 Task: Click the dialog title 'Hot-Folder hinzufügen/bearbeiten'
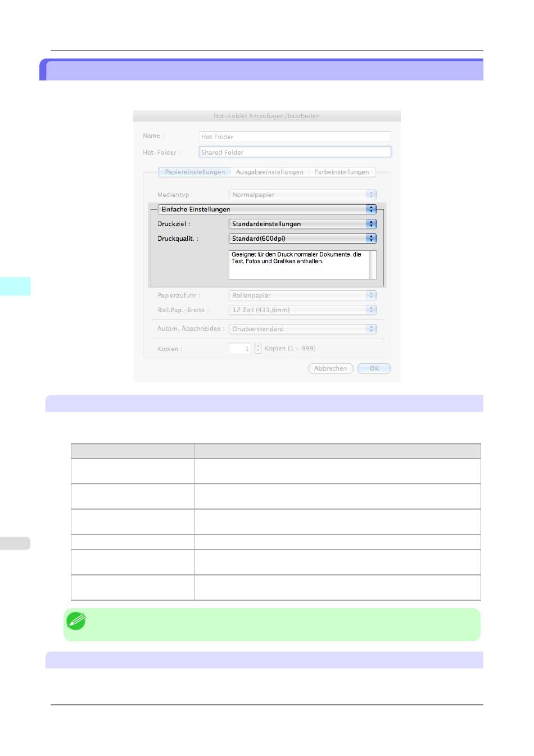pyautogui.click(x=266, y=116)
